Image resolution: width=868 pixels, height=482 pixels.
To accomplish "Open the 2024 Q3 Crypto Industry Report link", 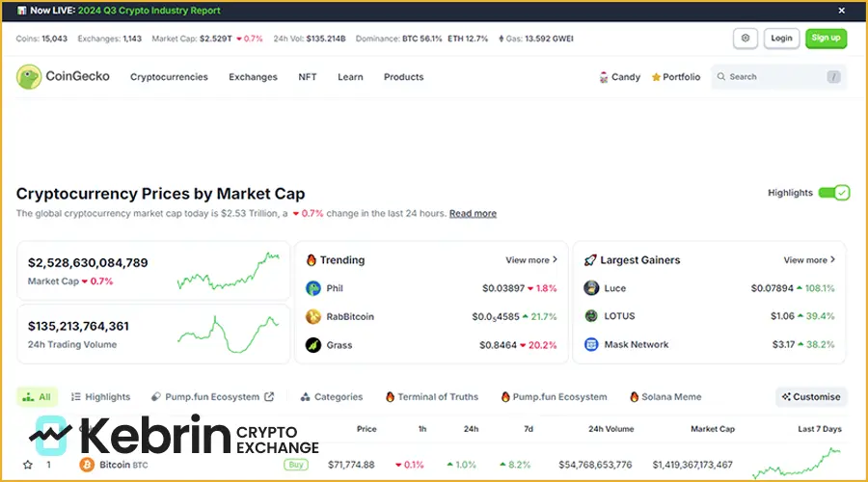I will [149, 11].
